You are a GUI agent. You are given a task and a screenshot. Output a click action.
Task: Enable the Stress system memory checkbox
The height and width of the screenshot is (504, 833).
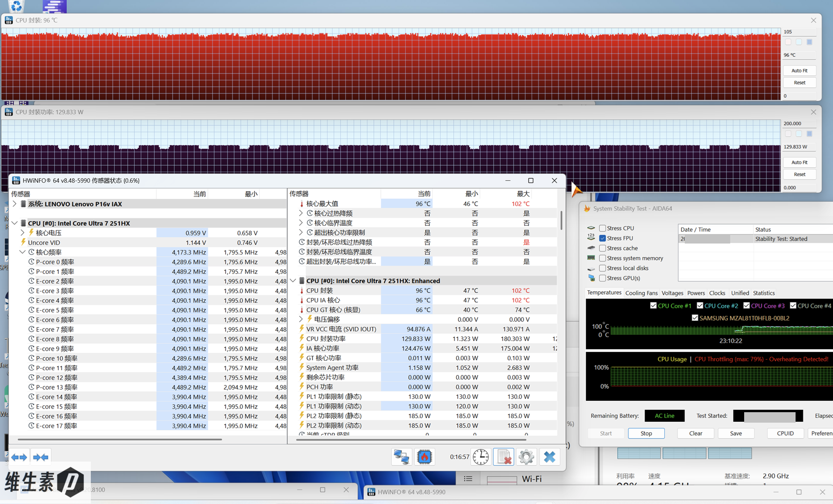[602, 258]
